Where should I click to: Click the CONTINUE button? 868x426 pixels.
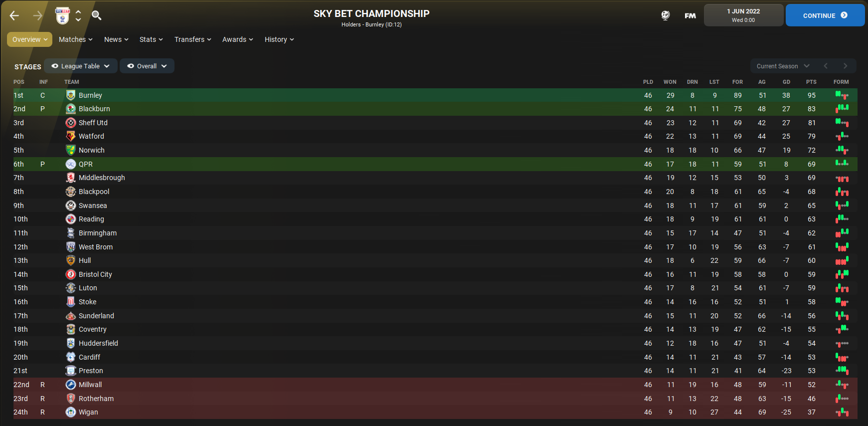[x=825, y=15]
